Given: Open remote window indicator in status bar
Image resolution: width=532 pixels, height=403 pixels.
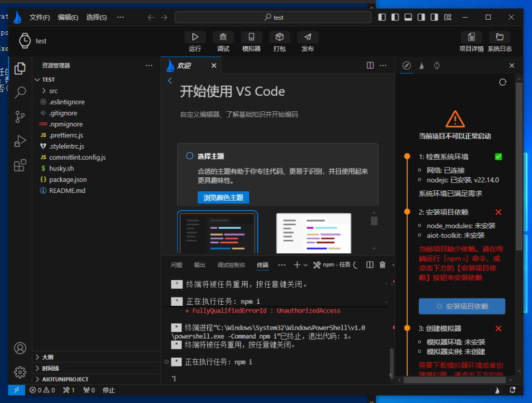Looking at the screenshot, I should 17,390.
